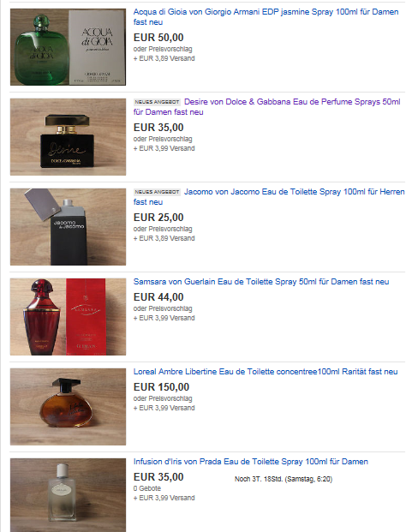Image resolution: width=412 pixels, height=532 pixels.
Task: Click the black Desire perfume bottle thumbnail
Action: tap(68, 137)
